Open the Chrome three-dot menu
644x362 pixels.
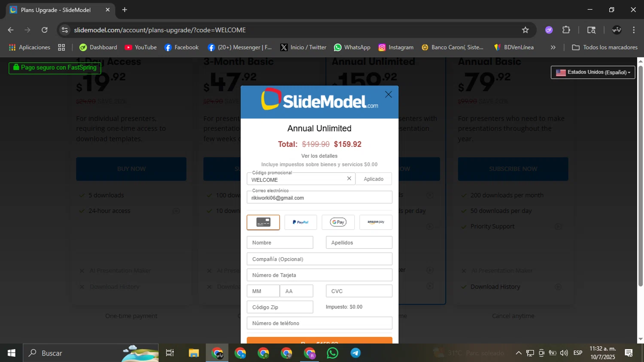(634, 30)
